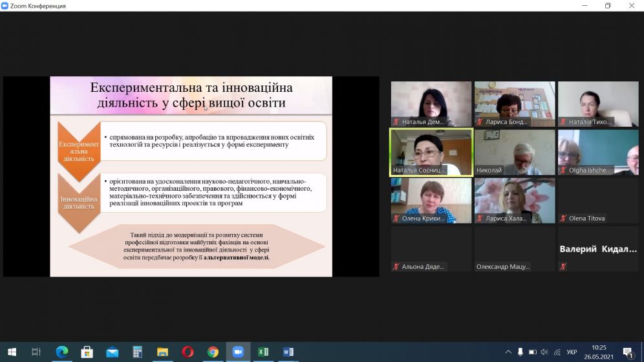644x362 pixels.
Task: Open the notification center icon
Action: 628,352
